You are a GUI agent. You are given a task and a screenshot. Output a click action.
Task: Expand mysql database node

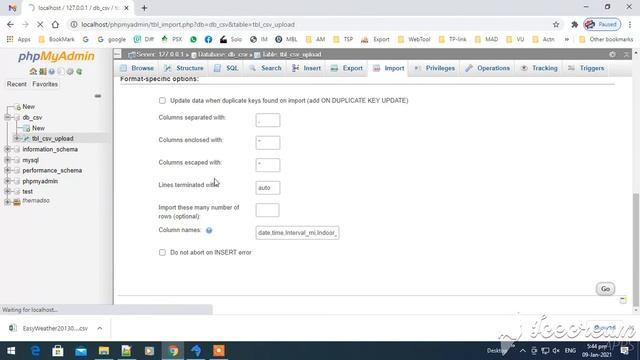[7, 160]
